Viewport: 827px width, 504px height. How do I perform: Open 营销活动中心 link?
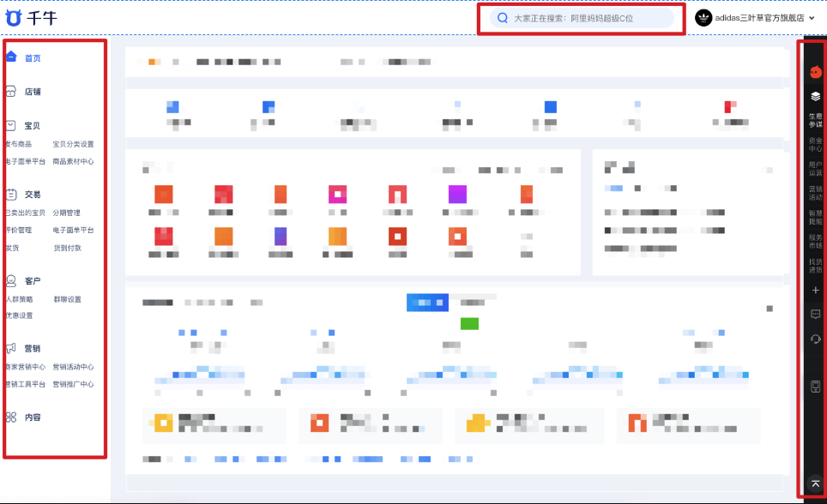[x=73, y=366]
